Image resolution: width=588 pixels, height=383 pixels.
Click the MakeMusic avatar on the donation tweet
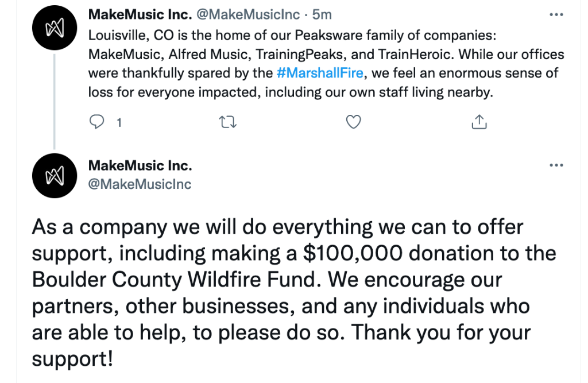click(53, 175)
